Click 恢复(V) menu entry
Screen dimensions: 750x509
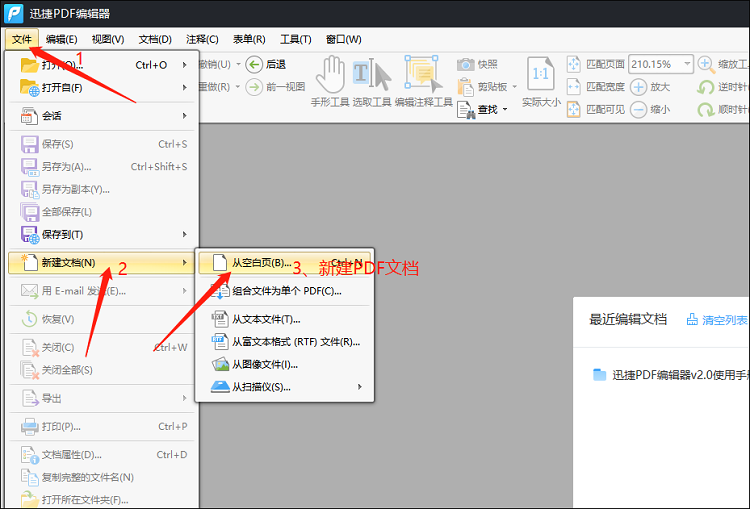point(102,319)
